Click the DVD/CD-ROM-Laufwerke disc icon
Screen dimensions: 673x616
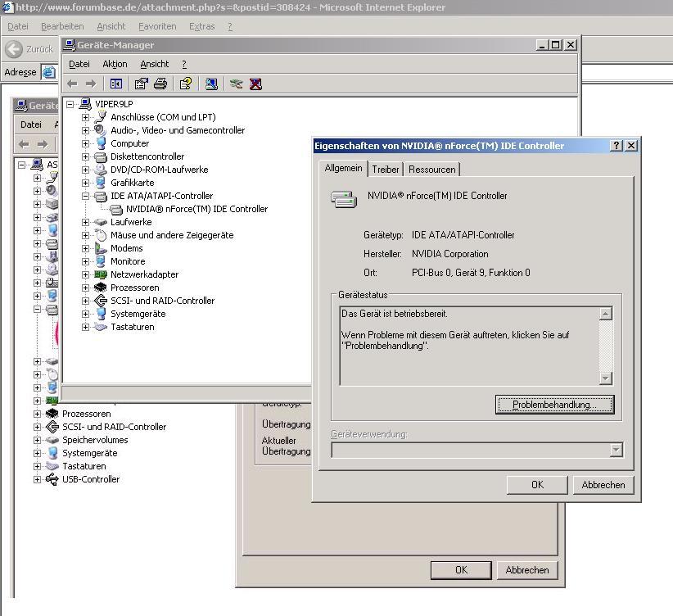[101, 170]
